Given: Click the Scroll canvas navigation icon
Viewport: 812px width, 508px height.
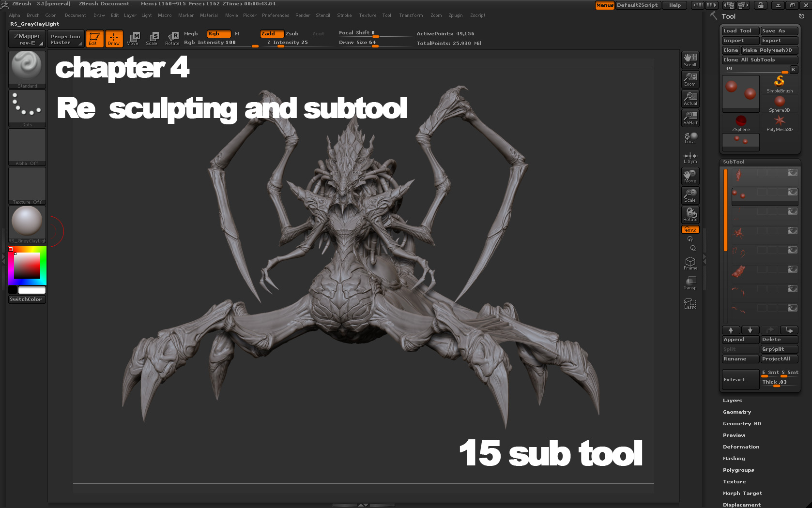Looking at the screenshot, I should (x=690, y=60).
